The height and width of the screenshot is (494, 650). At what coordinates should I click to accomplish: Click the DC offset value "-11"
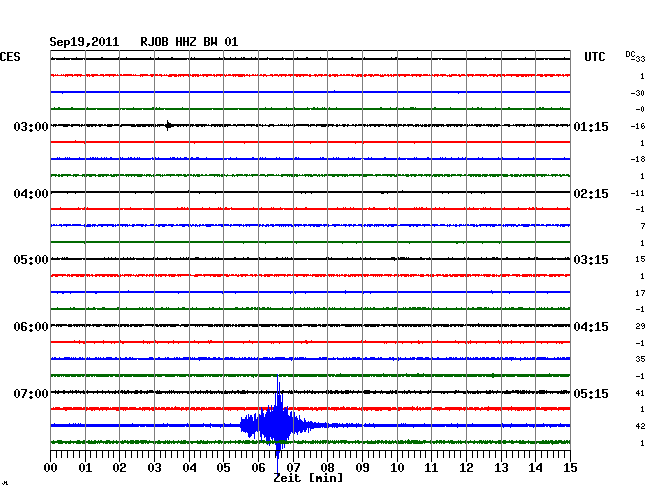[x=638, y=193]
